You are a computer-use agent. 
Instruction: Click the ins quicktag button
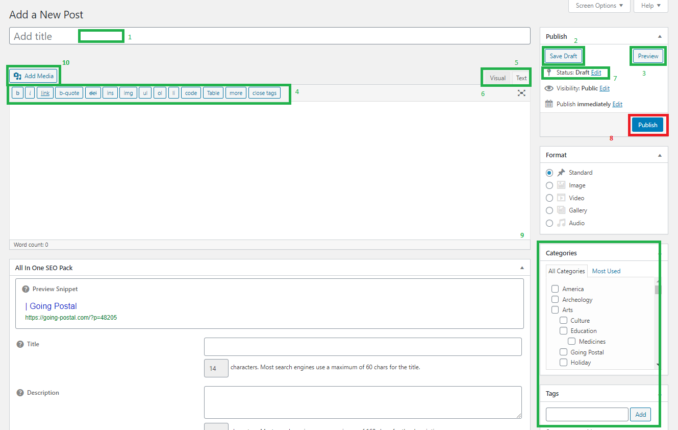point(110,93)
